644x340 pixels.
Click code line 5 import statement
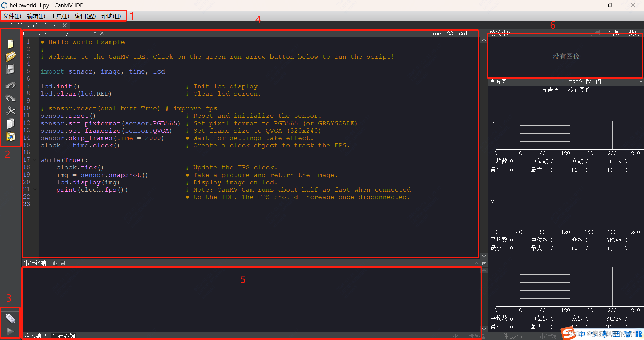click(103, 71)
